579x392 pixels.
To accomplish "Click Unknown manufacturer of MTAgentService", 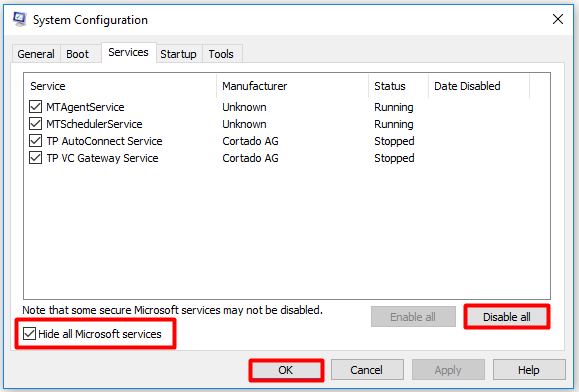I will point(244,107).
